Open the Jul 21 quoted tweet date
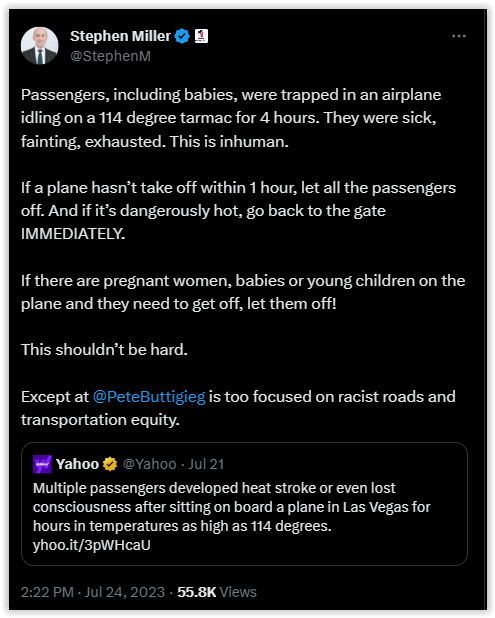The height and width of the screenshot is (618, 495). (206, 464)
